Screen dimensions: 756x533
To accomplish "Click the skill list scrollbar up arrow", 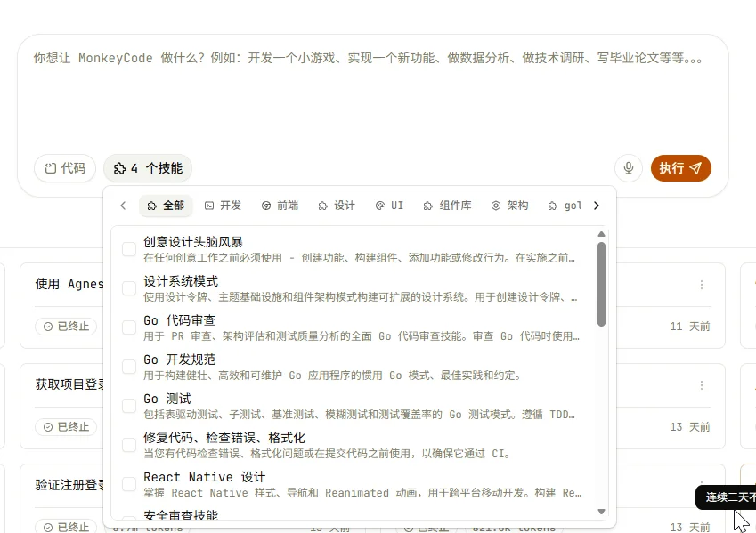I will 601,234.
